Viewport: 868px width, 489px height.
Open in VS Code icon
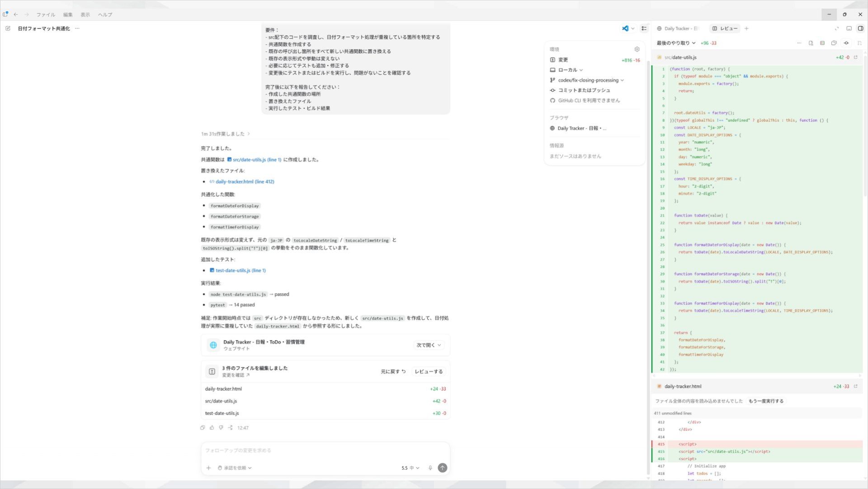point(625,28)
